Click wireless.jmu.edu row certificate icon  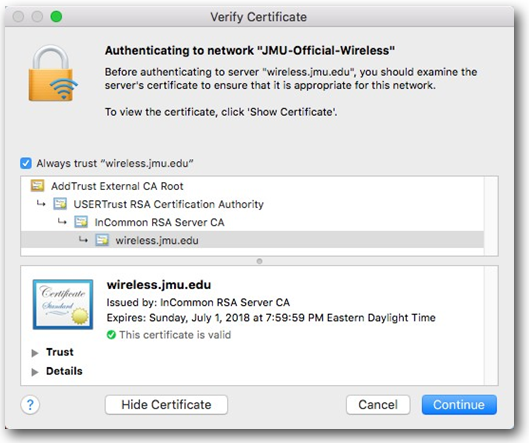coord(102,240)
